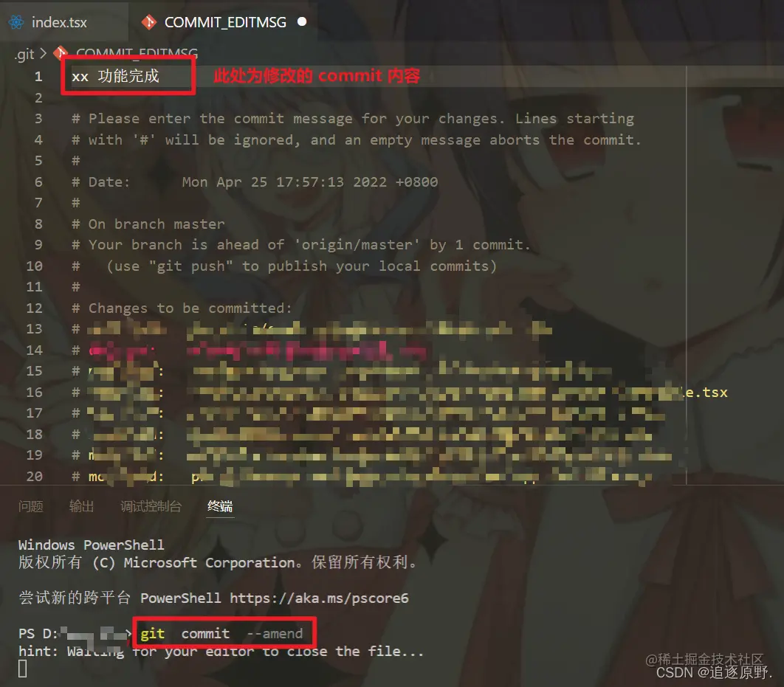This screenshot has width=784, height=687.
Task: Click the git icon on COMMIT_EDITMSG tab
Action: point(148,22)
